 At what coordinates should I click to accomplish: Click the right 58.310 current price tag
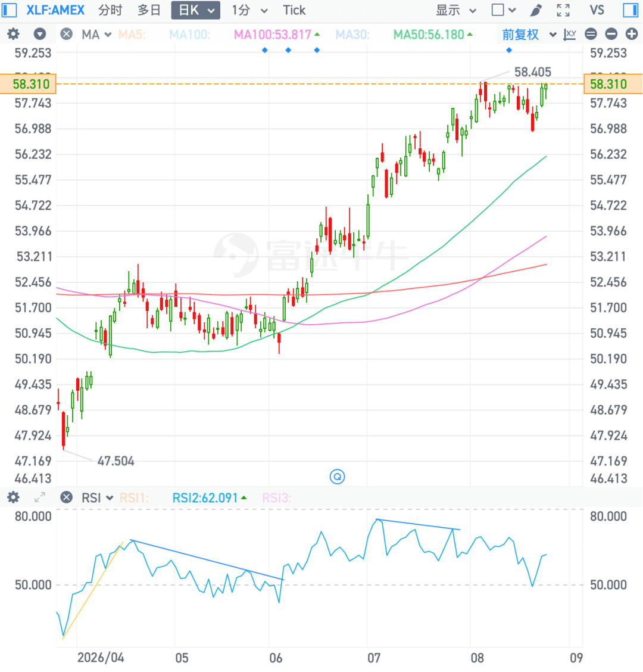point(613,84)
